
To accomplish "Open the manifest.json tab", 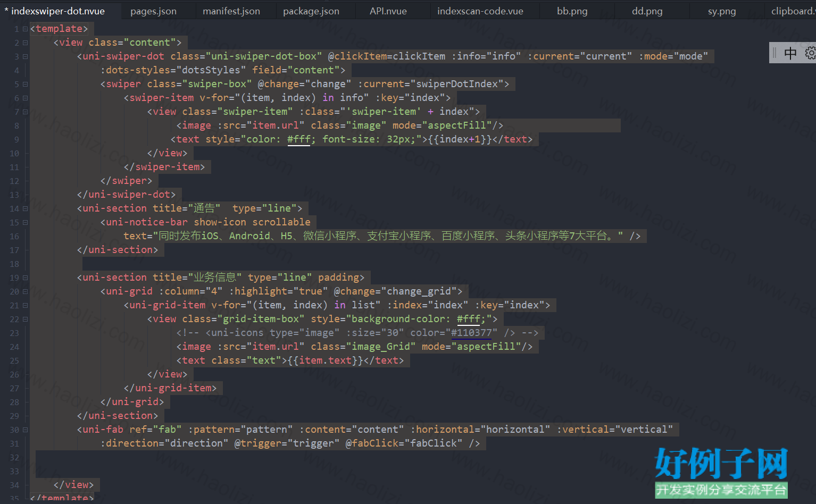I will point(231,11).
